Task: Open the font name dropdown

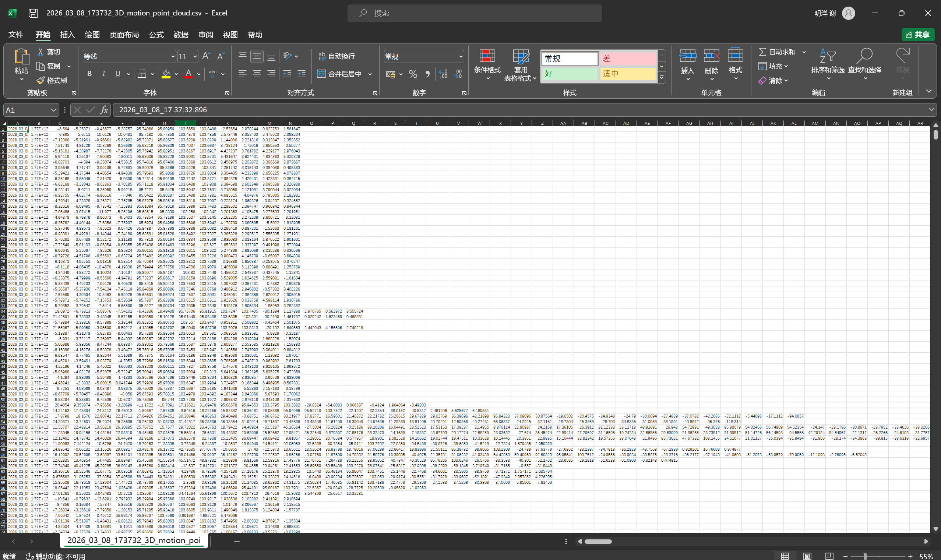Action: (x=173, y=57)
